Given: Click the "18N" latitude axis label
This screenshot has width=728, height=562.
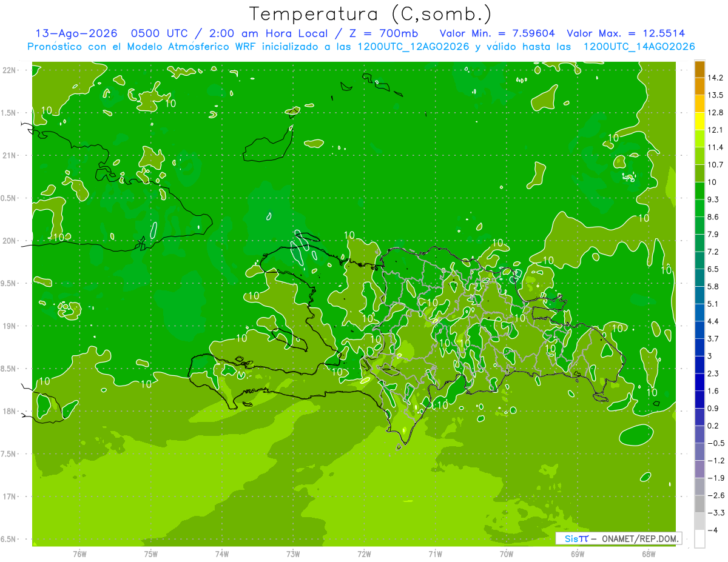Looking at the screenshot, I should click(x=9, y=411).
